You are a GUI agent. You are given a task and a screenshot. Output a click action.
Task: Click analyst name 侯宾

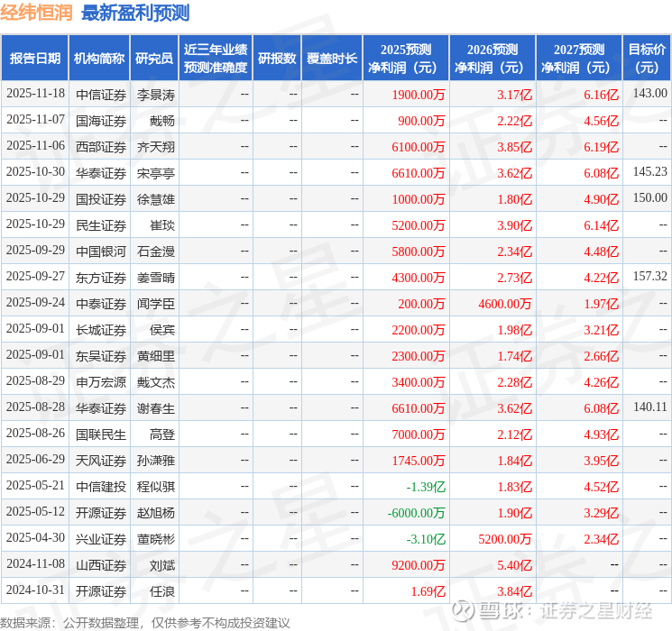[x=162, y=330]
